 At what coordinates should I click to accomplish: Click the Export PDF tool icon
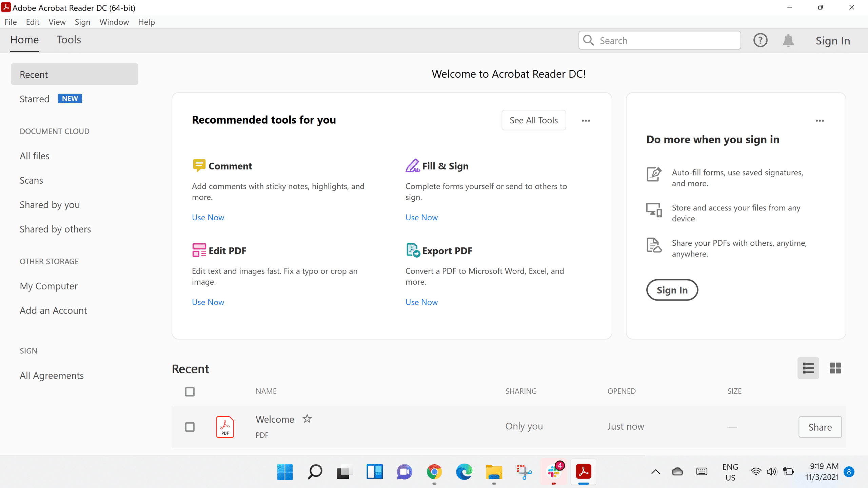pyautogui.click(x=413, y=250)
